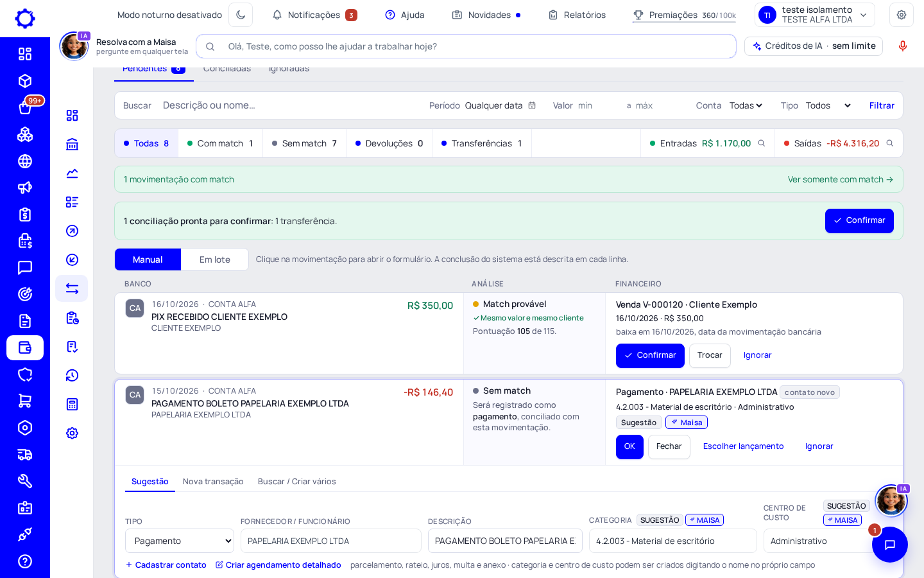
Task: Open the Período Qualquer data picker
Action: coord(501,105)
